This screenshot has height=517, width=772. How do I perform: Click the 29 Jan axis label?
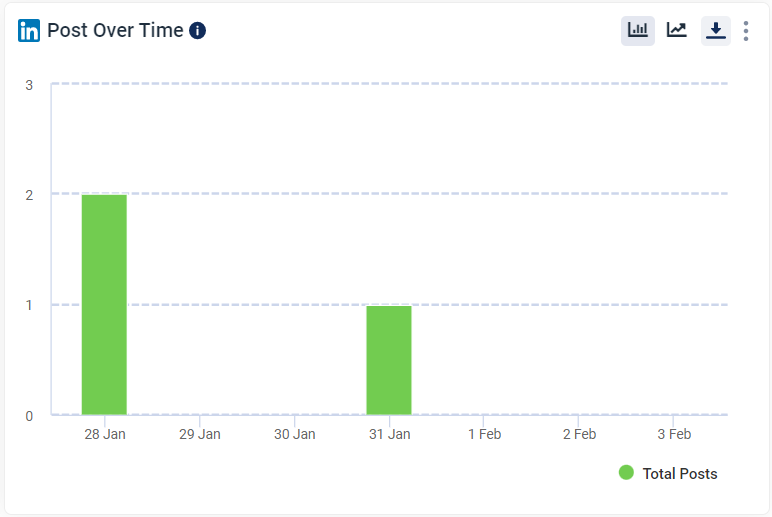point(199,434)
